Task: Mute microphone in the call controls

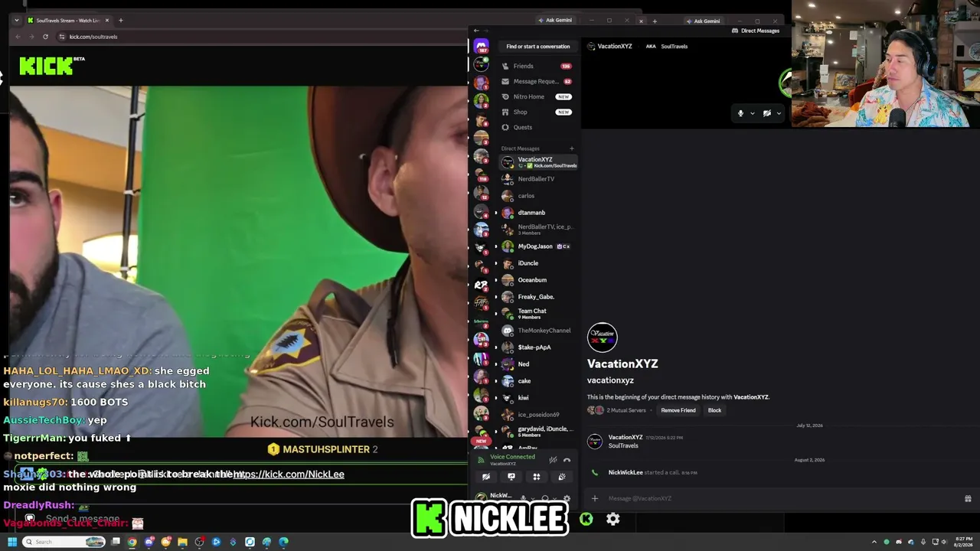Action: [740, 113]
